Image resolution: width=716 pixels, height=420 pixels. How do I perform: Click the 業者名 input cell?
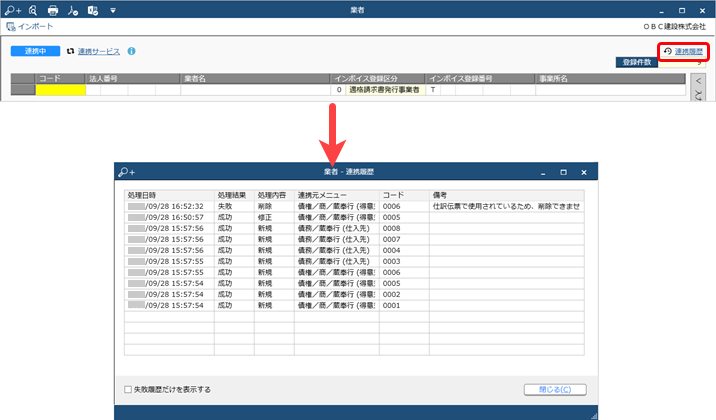click(255, 90)
